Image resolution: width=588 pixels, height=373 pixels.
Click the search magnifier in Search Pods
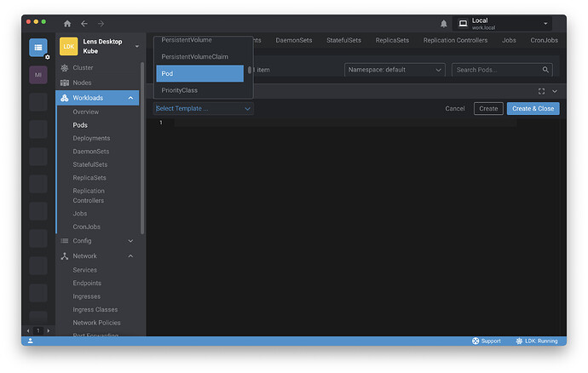[x=545, y=70]
